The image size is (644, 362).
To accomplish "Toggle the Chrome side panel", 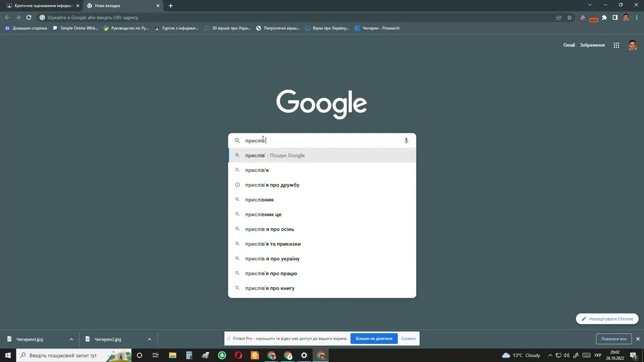I will point(615,18).
